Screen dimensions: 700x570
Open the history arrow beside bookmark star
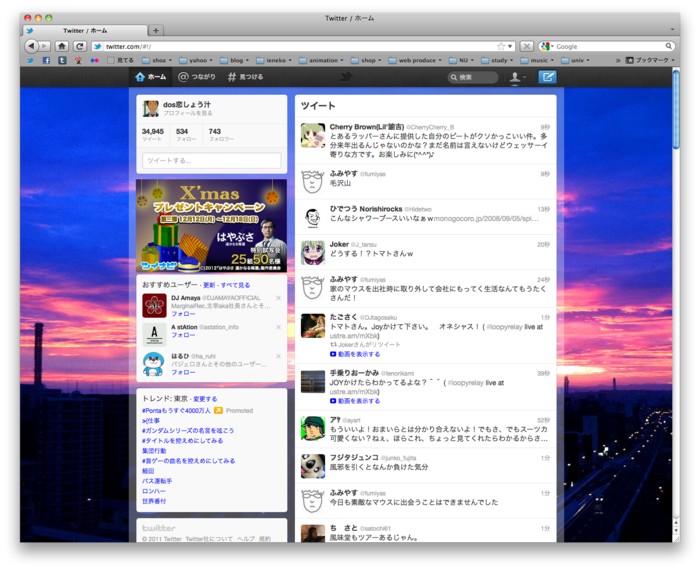click(510, 46)
